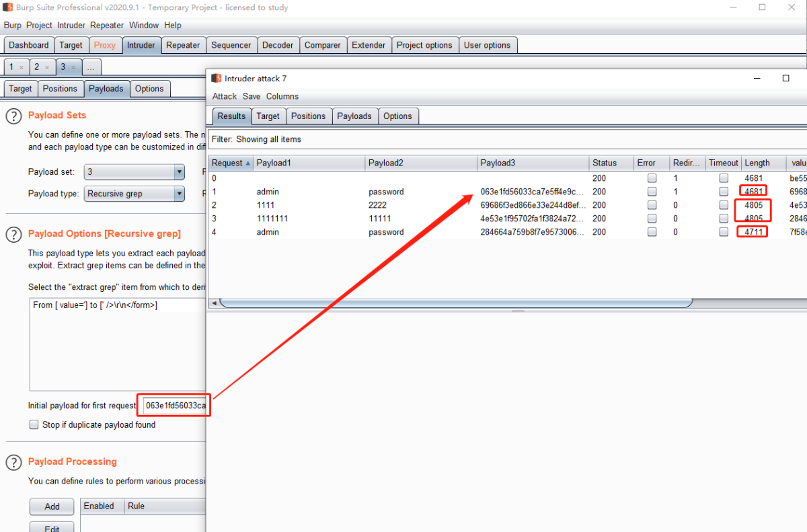Open Payload Options help icon
Image resolution: width=807 pixels, height=532 pixels.
tap(13, 235)
